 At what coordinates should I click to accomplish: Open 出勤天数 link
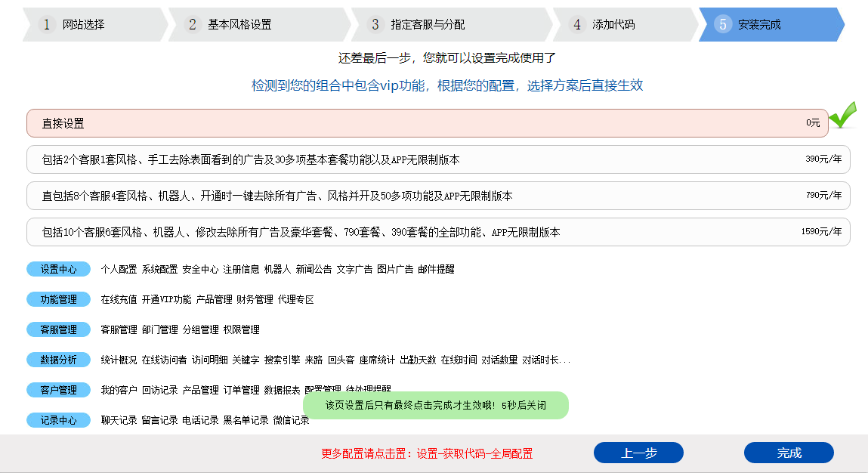[x=418, y=360]
